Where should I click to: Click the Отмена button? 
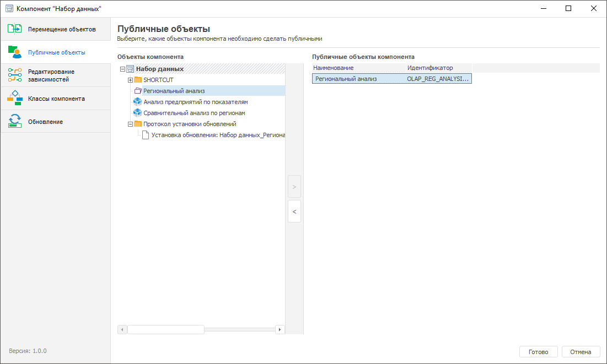[x=581, y=352]
